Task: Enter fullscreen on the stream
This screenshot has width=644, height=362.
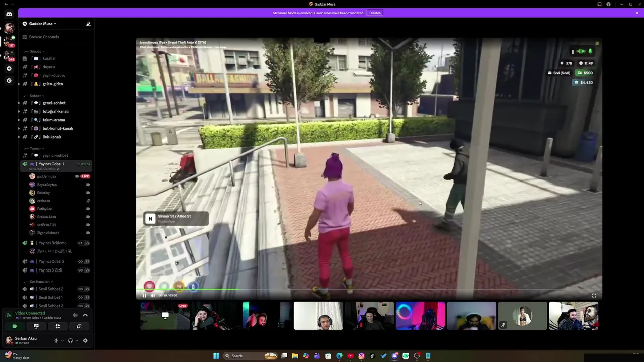Action: pyautogui.click(x=594, y=295)
